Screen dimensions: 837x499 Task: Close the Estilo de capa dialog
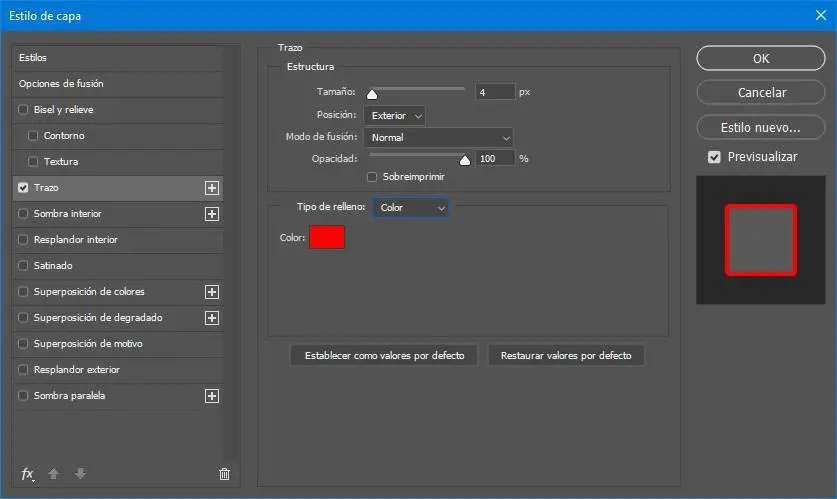(x=821, y=15)
